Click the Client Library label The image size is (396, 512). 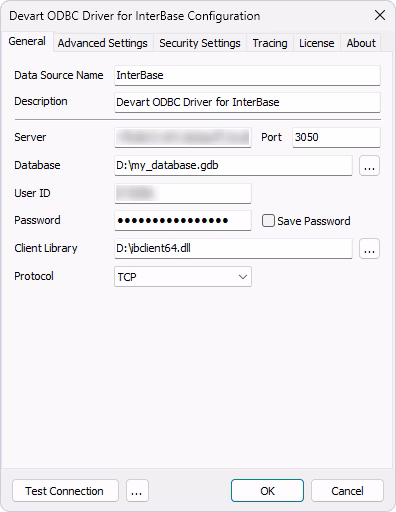tap(46, 248)
